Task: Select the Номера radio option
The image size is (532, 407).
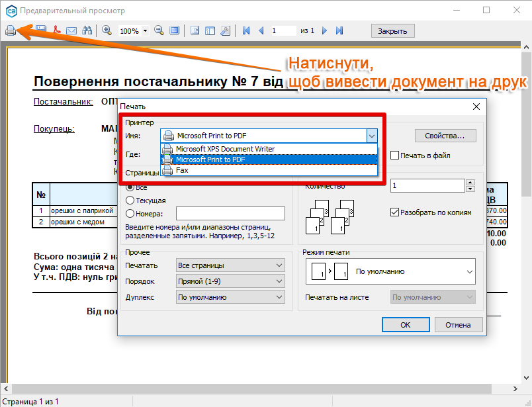Action: tap(130, 214)
